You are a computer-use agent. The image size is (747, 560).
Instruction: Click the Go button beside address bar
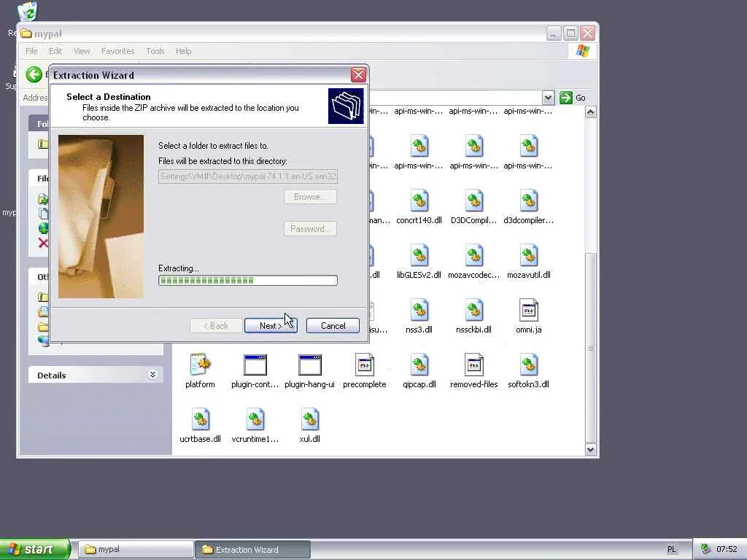(x=573, y=98)
